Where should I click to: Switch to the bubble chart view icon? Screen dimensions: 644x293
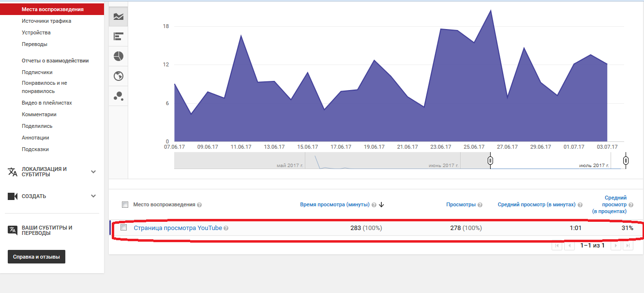(119, 96)
